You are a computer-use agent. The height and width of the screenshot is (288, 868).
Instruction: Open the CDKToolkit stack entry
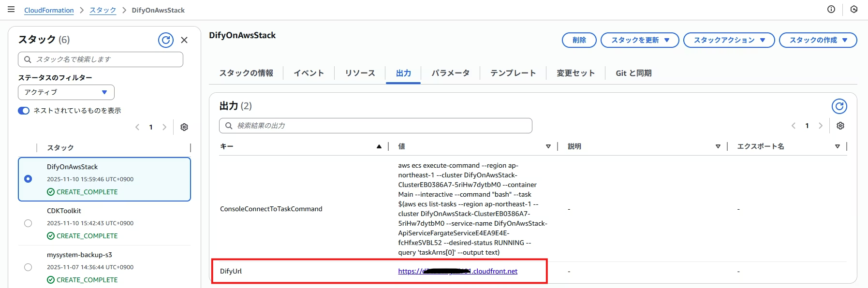click(x=64, y=211)
